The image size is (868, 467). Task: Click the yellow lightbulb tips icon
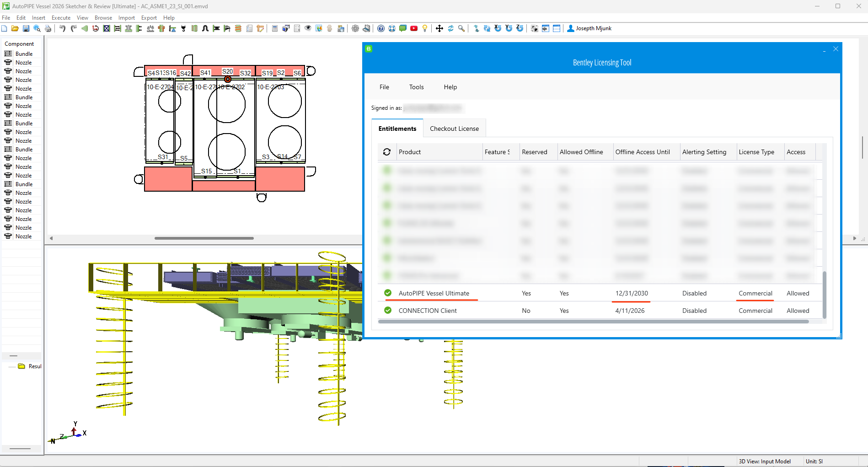tap(425, 28)
